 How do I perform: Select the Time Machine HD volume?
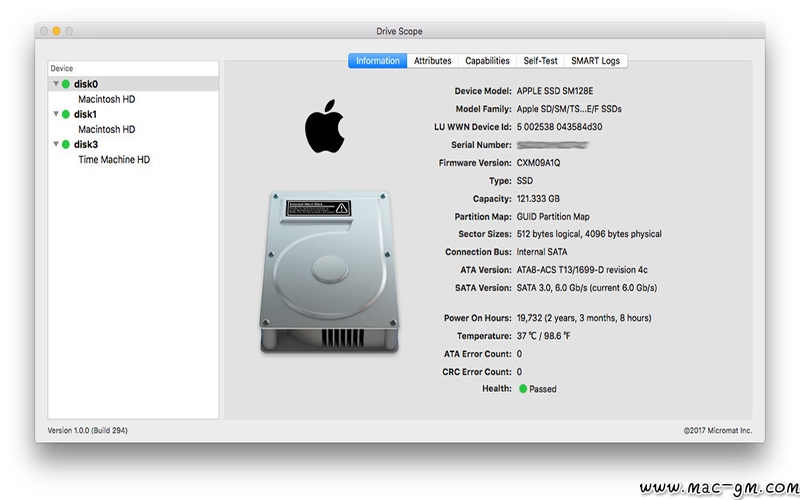pyautogui.click(x=114, y=160)
